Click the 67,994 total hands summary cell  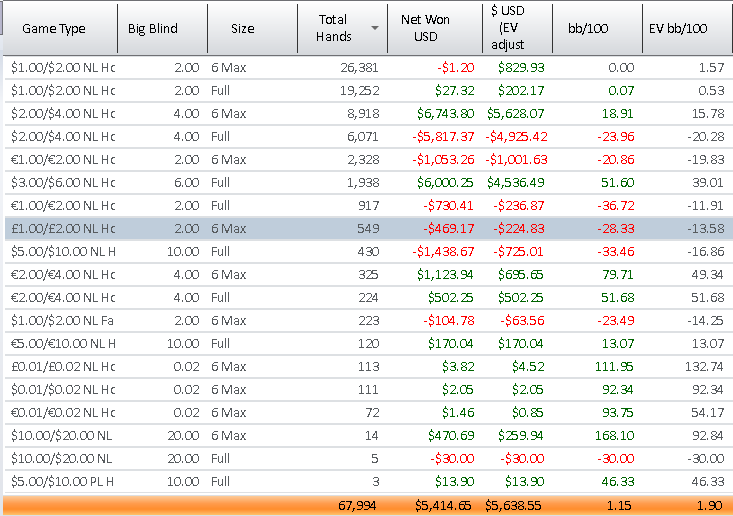(357, 506)
